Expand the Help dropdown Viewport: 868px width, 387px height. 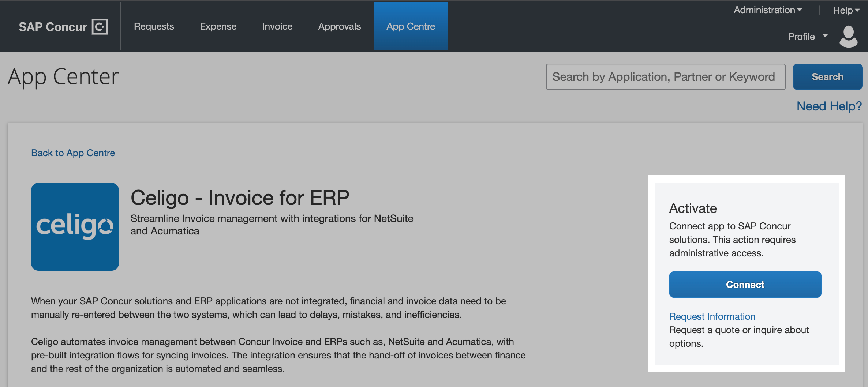pyautogui.click(x=846, y=10)
